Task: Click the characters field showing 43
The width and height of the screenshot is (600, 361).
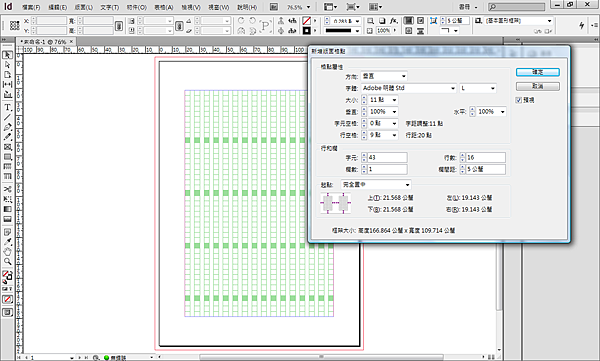Action: tap(387, 157)
